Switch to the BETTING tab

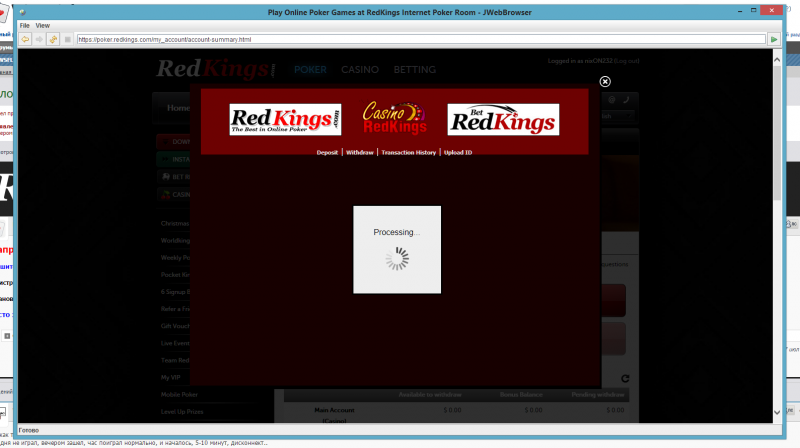point(414,69)
